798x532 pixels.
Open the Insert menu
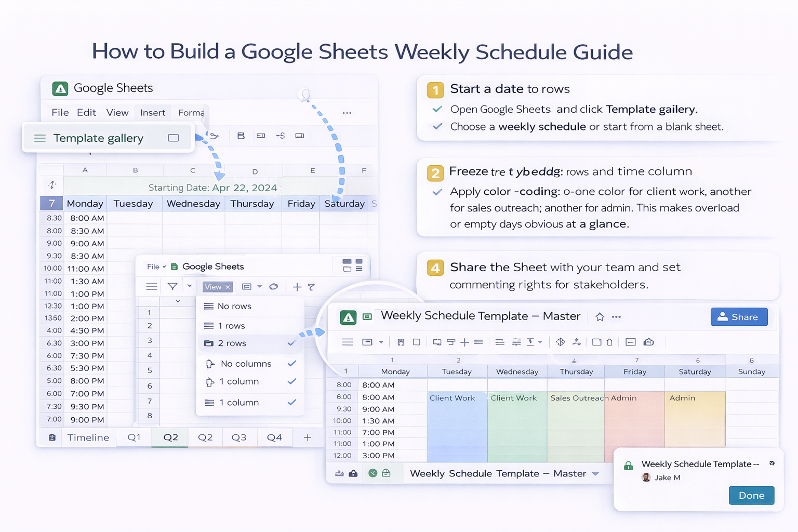pos(153,113)
